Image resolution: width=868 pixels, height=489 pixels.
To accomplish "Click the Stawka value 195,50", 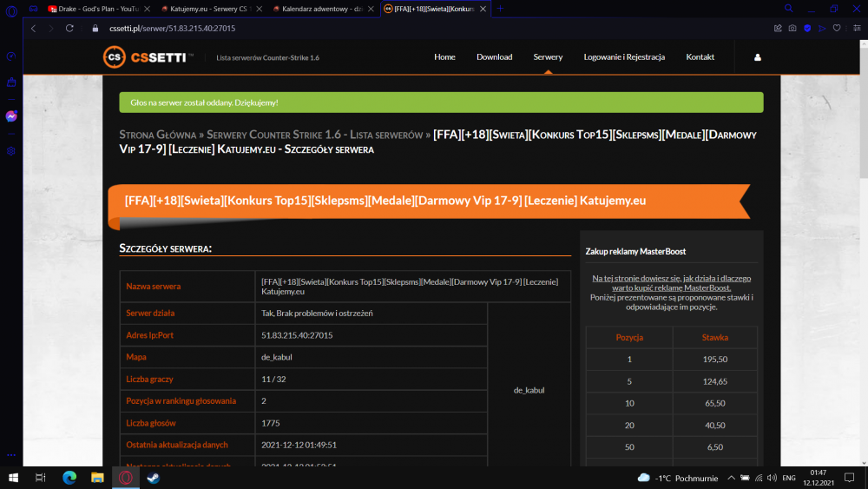I will pos(714,360).
